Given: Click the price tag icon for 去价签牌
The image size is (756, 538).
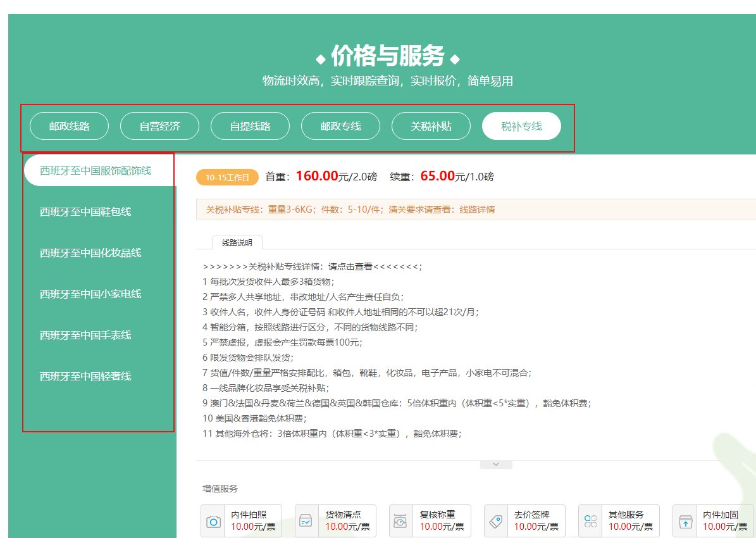Looking at the screenshot, I should click(495, 522).
